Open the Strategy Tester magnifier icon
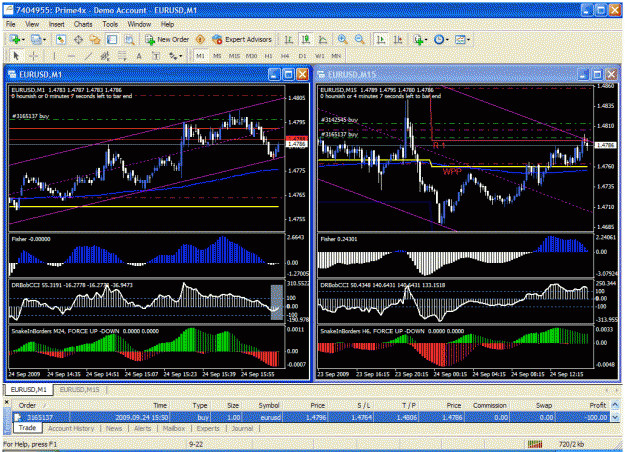 pyautogui.click(x=129, y=39)
